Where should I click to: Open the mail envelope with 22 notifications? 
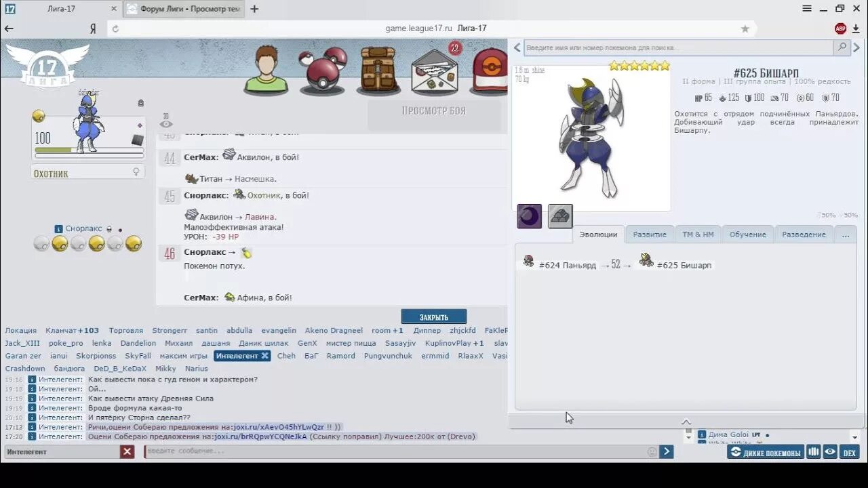tap(435, 70)
